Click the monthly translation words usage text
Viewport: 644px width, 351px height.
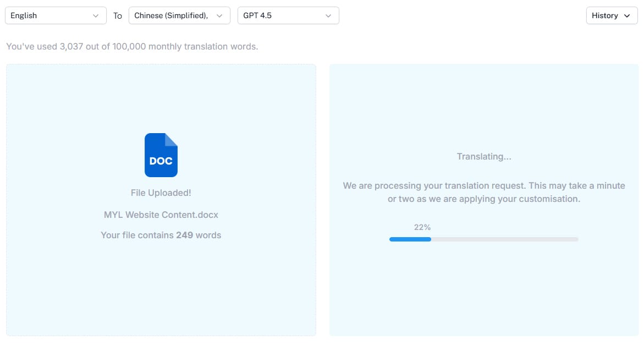tap(132, 47)
